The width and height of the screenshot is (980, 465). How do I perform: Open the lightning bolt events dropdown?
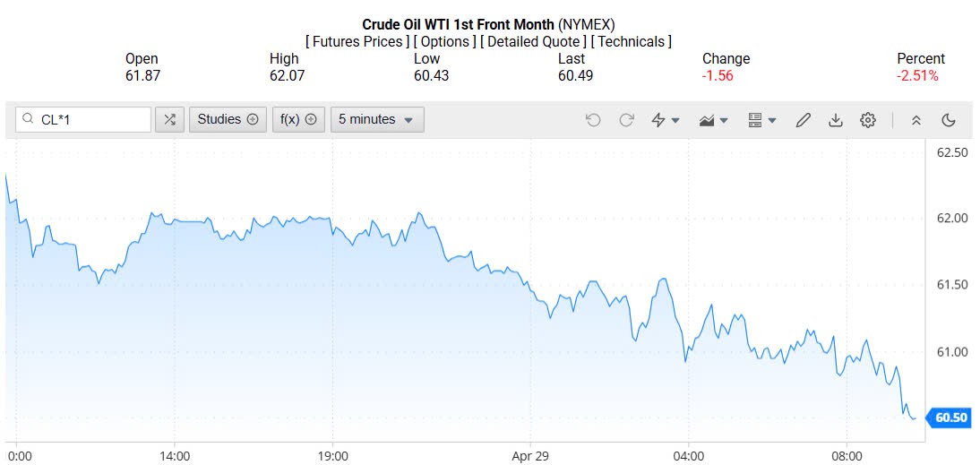[x=665, y=120]
